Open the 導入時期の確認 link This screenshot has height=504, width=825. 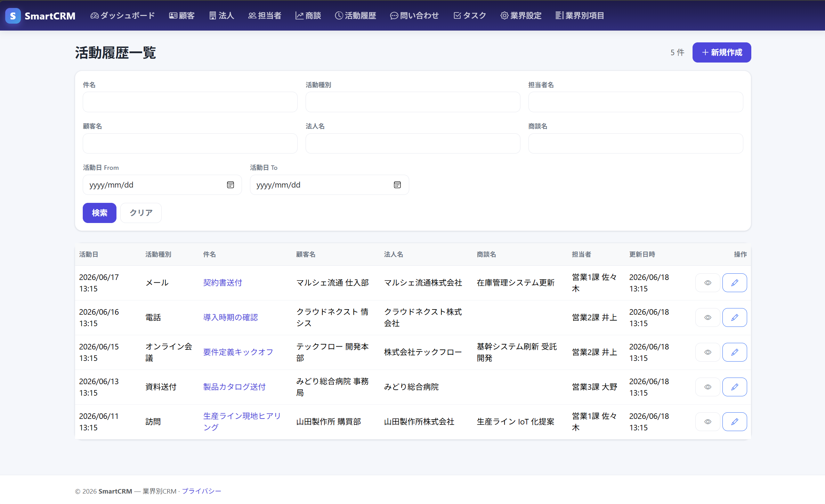click(x=230, y=317)
